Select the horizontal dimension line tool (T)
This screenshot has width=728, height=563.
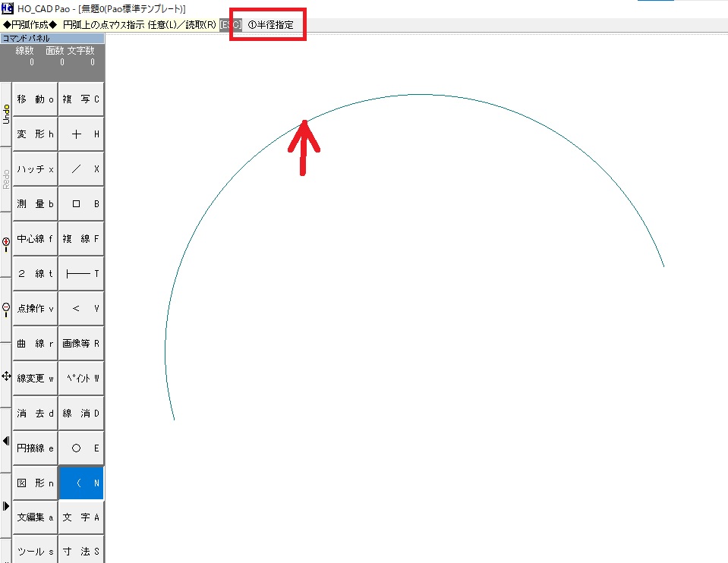(81, 274)
